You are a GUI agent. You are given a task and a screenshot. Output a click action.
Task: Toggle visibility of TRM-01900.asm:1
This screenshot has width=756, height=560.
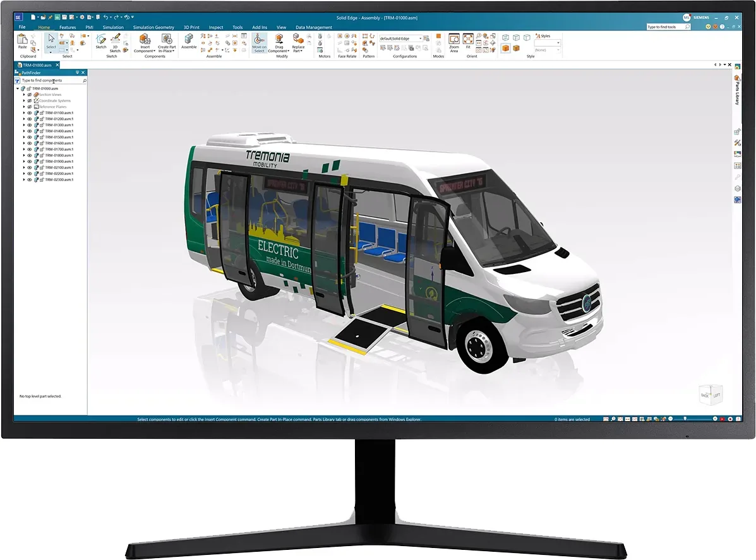coord(30,162)
